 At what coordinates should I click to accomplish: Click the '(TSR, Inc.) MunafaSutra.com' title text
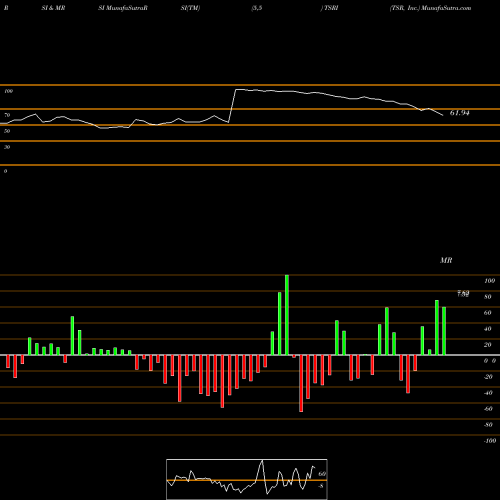(x=430, y=8)
